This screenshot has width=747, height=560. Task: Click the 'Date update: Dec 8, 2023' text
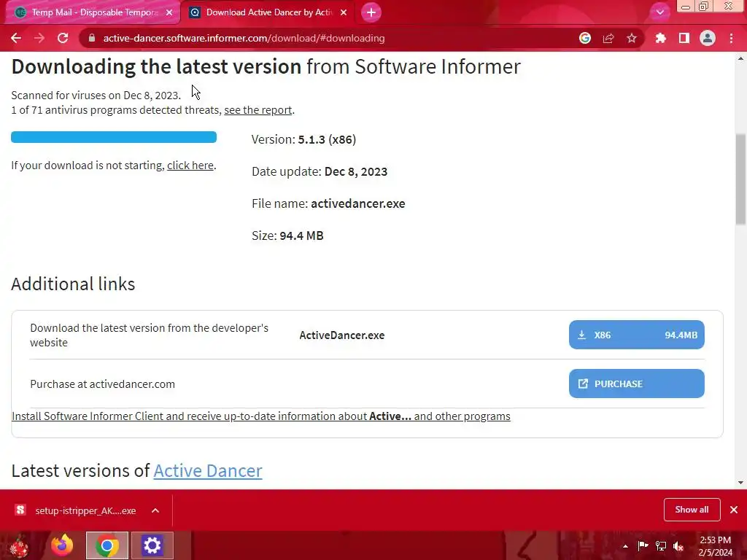tap(320, 172)
